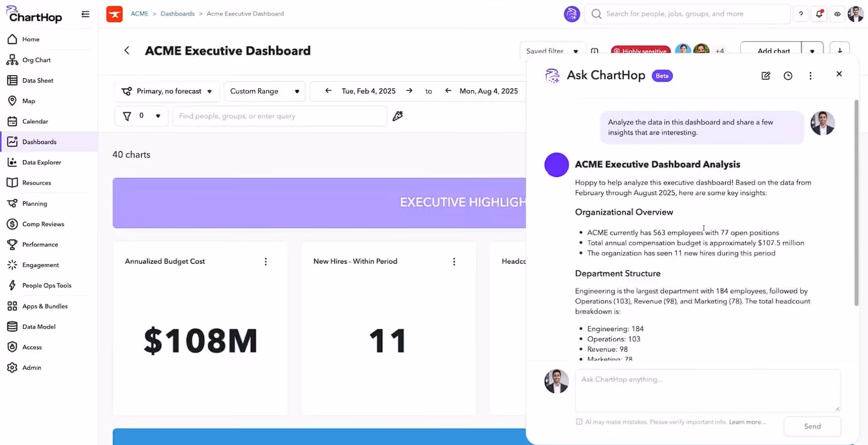Click the Access shield icon
868x445 pixels.
click(12, 347)
